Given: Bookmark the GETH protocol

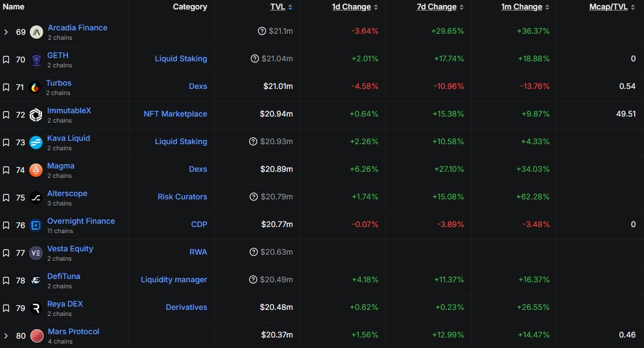Looking at the screenshot, I should tap(6, 60).
